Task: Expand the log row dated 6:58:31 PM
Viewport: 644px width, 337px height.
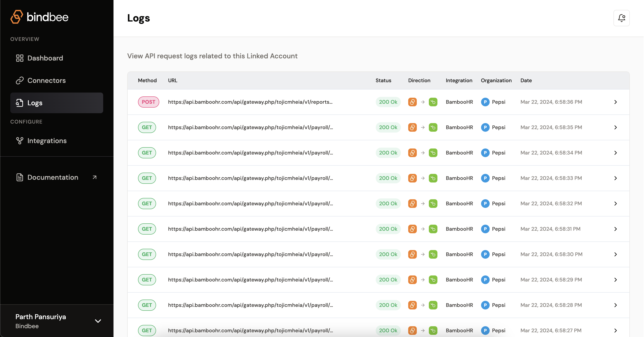Action: (x=615, y=229)
